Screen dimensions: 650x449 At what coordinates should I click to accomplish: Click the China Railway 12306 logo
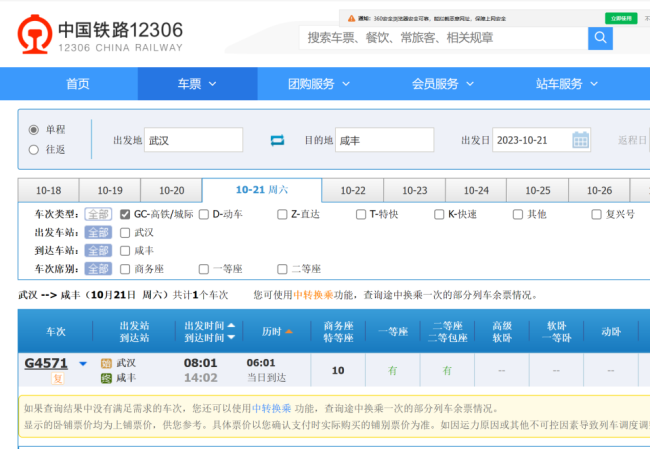click(x=100, y=35)
